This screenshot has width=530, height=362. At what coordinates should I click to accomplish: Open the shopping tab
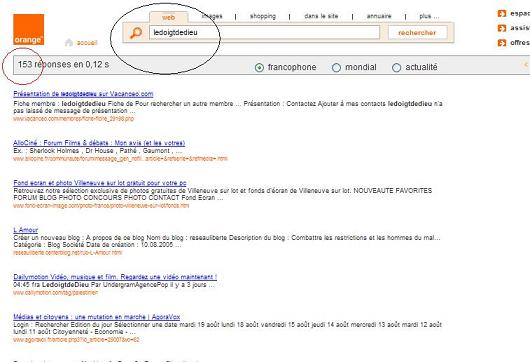point(263,16)
